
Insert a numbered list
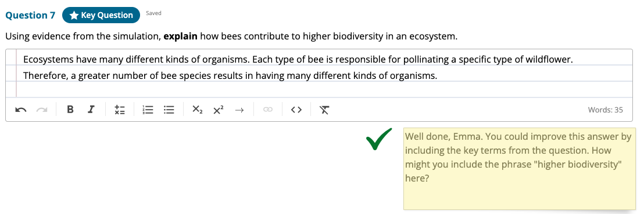pyautogui.click(x=148, y=110)
